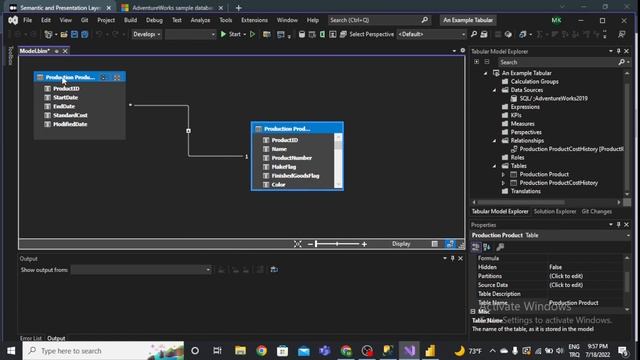
Task: Click Toggle Word Wrap icon in Output
Action: click(x=274, y=269)
